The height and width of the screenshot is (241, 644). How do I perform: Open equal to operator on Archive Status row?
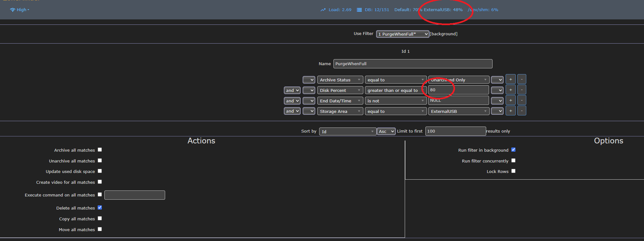point(395,80)
